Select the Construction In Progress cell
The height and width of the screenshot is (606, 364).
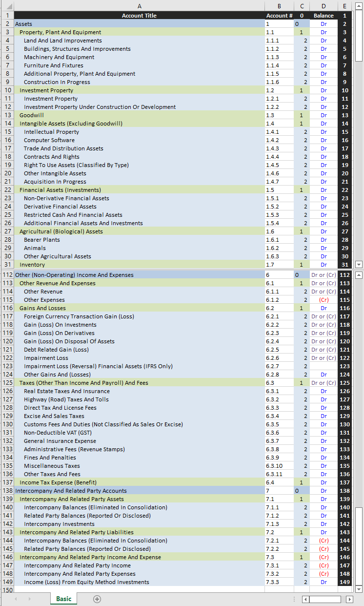pos(140,82)
